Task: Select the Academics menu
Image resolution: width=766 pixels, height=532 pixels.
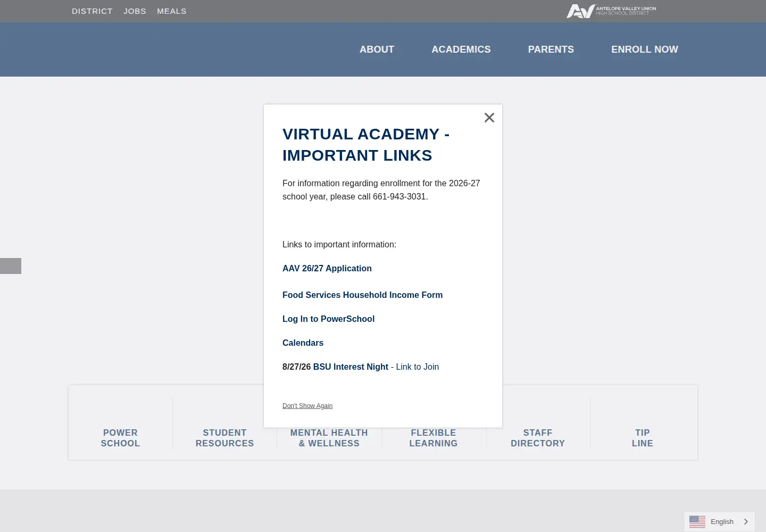Action: [x=461, y=49]
